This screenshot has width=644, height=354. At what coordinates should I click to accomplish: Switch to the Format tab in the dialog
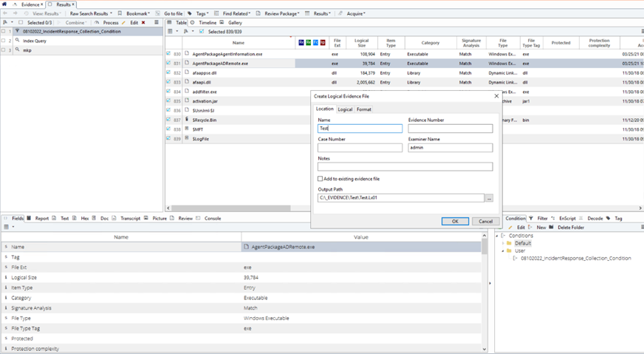coord(364,109)
